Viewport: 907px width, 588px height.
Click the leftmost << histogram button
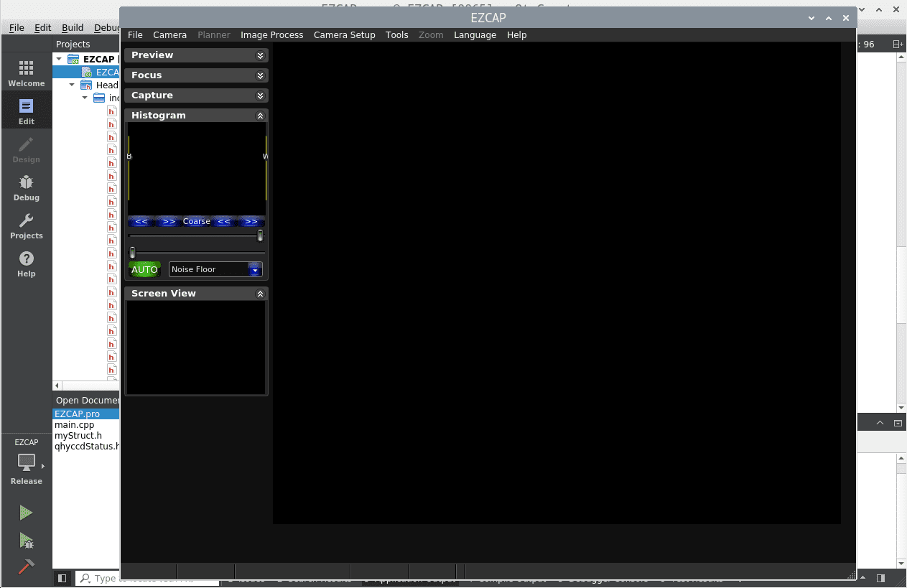point(141,222)
